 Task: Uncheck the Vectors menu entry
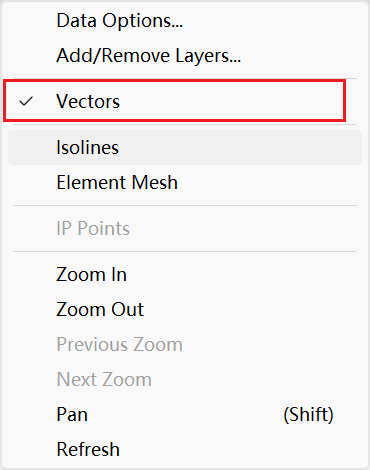(185, 101)
